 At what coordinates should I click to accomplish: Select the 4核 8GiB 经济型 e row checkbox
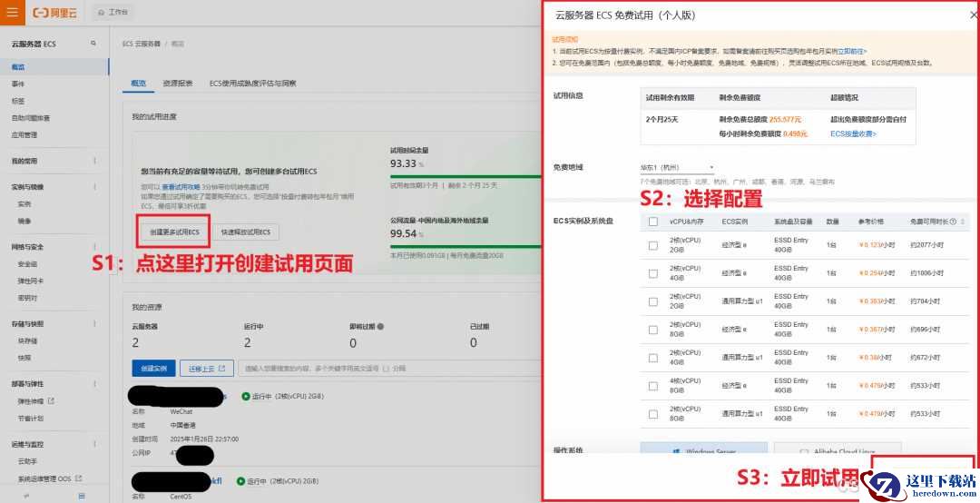tap(653, 386)
